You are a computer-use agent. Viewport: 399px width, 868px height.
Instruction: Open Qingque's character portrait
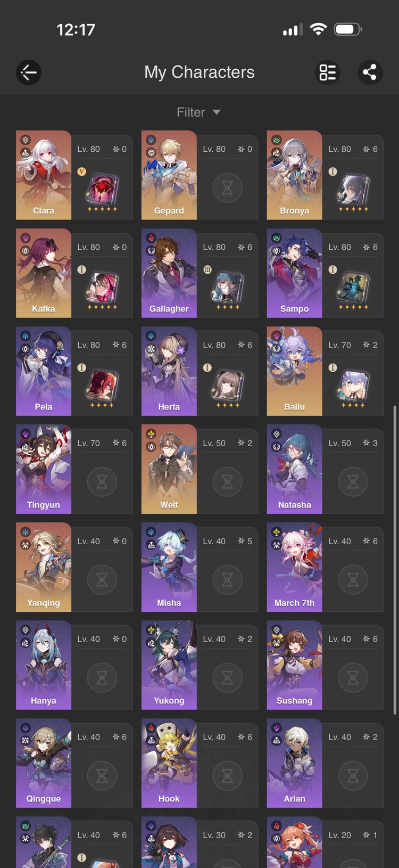43,763
